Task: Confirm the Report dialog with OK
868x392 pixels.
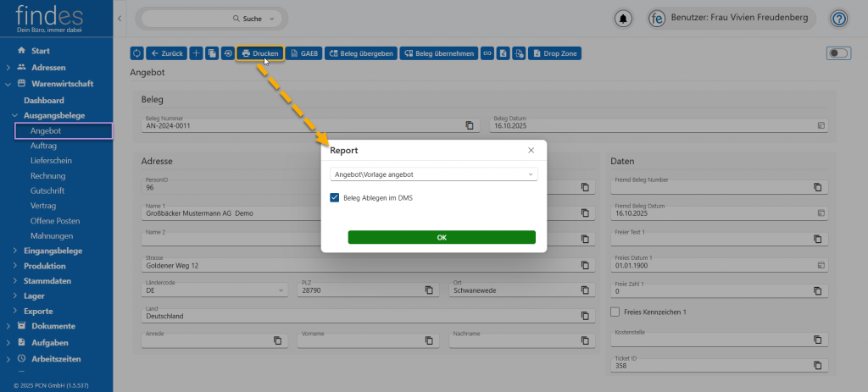Action: tap(441, 238)
